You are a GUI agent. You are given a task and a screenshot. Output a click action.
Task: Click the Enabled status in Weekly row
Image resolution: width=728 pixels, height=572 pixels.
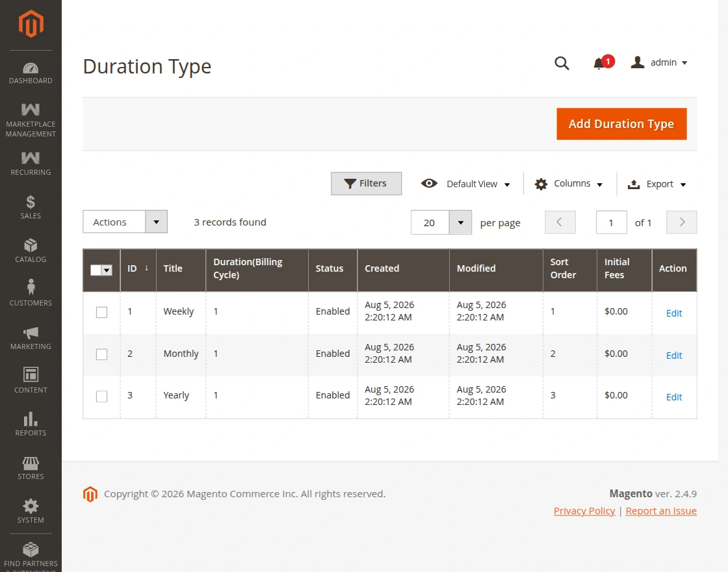click(333, 311)
